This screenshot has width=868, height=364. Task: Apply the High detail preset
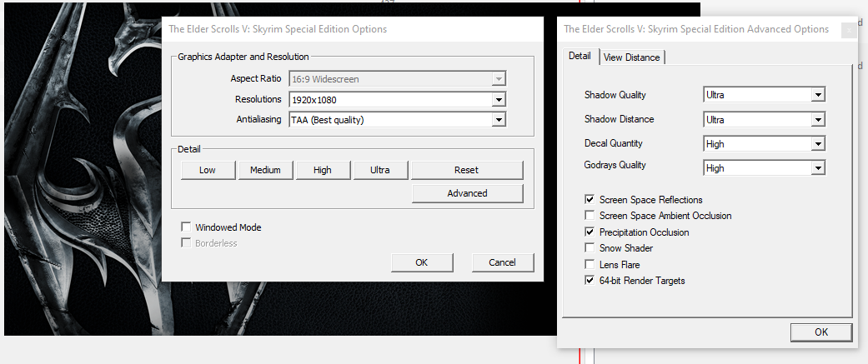[324, 170]
